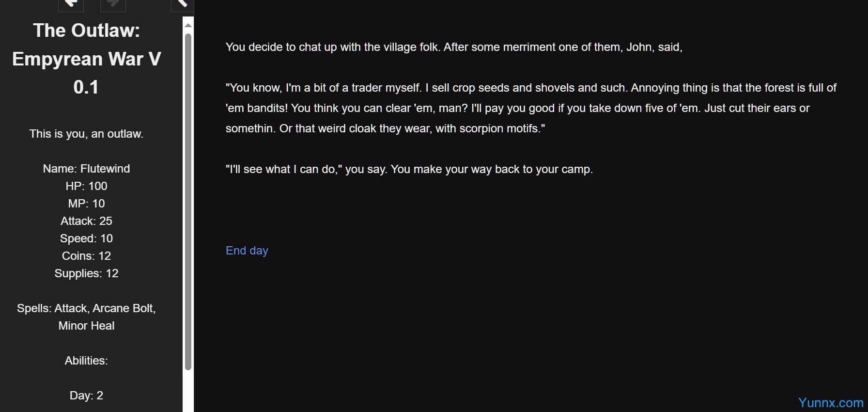868x412 pixels.
Task: Click the HP: 100 stat
Action: coord(86,186)
